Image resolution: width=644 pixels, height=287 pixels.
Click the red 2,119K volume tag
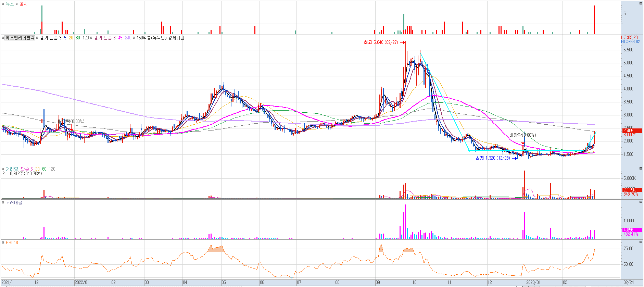[x=632, y=190]
